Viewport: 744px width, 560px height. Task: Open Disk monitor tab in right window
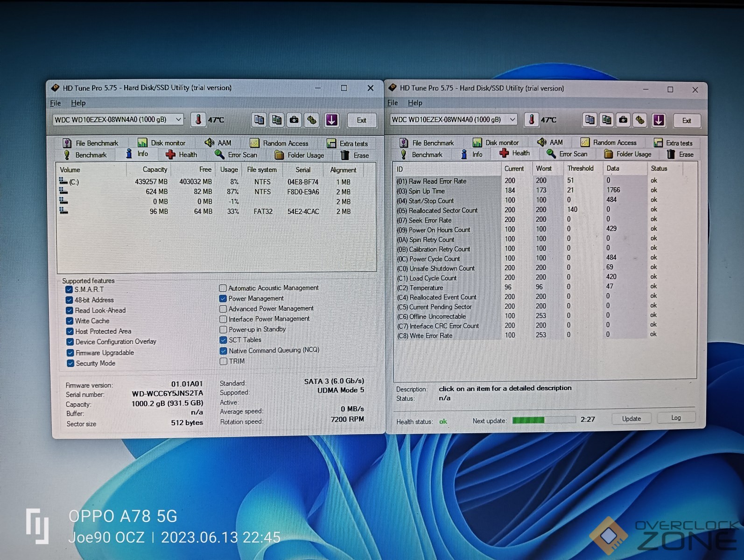pyautogui.click(x=496, y=142)
